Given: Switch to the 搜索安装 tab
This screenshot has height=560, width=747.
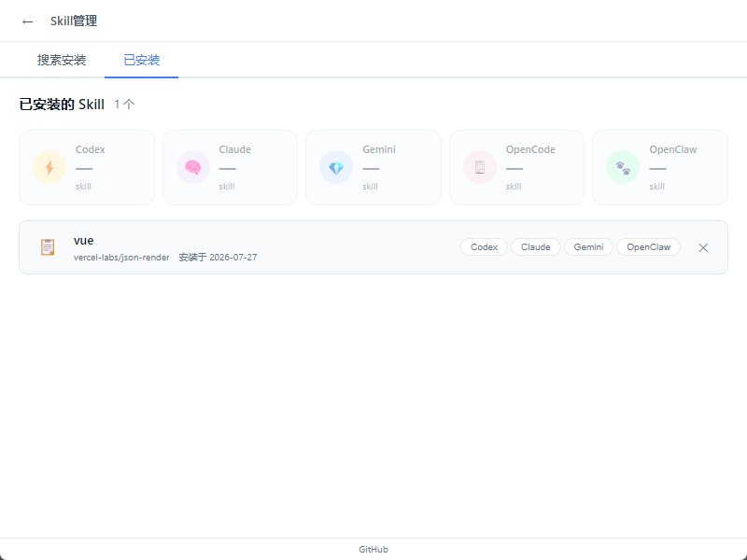Looking at the screenshot, I should (62, 60).
